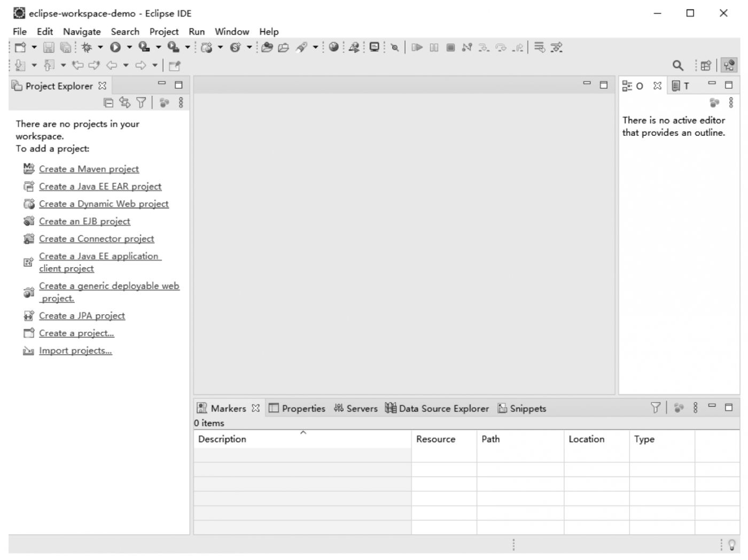Click the Drop to Frame icon
Viewport: 748px width, 560px height.
(x=540, y=48)
